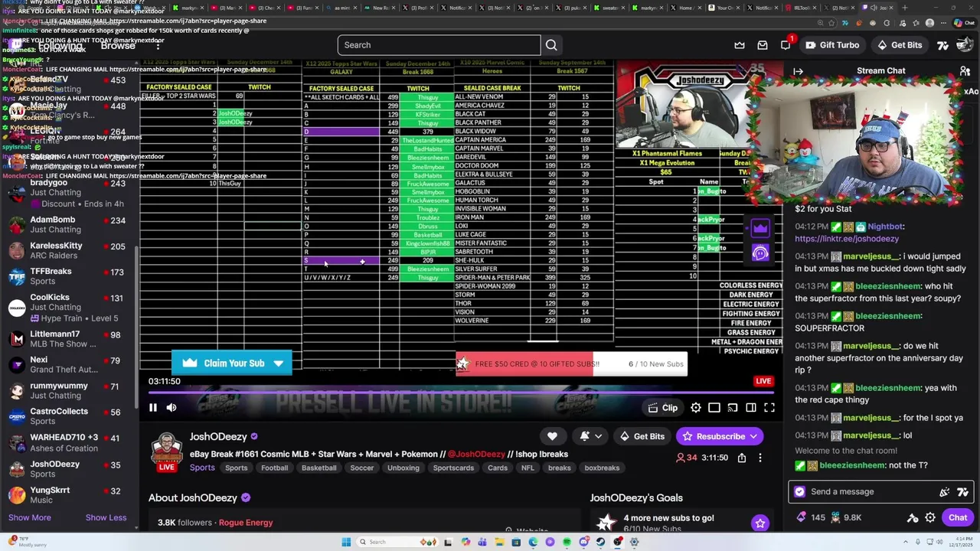Open KarelessKitty channel in sidebar

pos(69,250)
